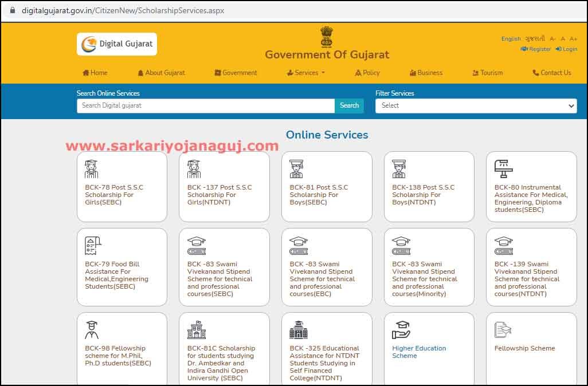
Task: Open the Contact Us menu item
Action: click(551, 73)
